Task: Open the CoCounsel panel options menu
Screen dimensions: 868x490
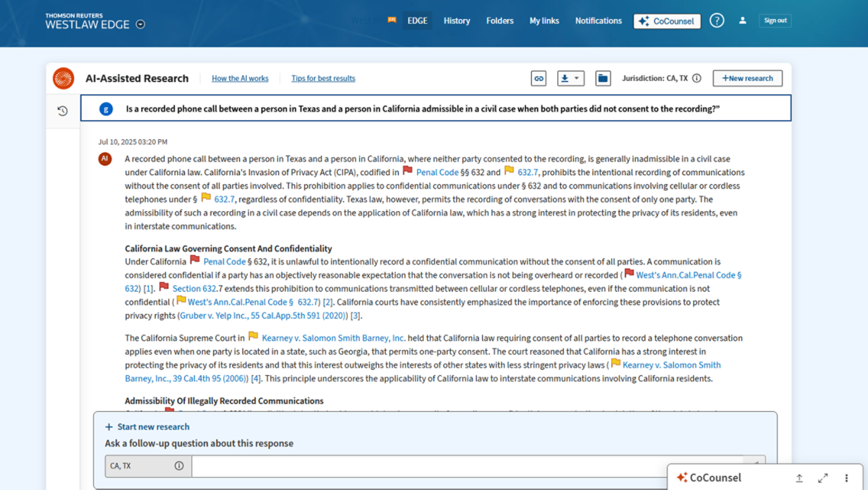Action: point(846,478)
